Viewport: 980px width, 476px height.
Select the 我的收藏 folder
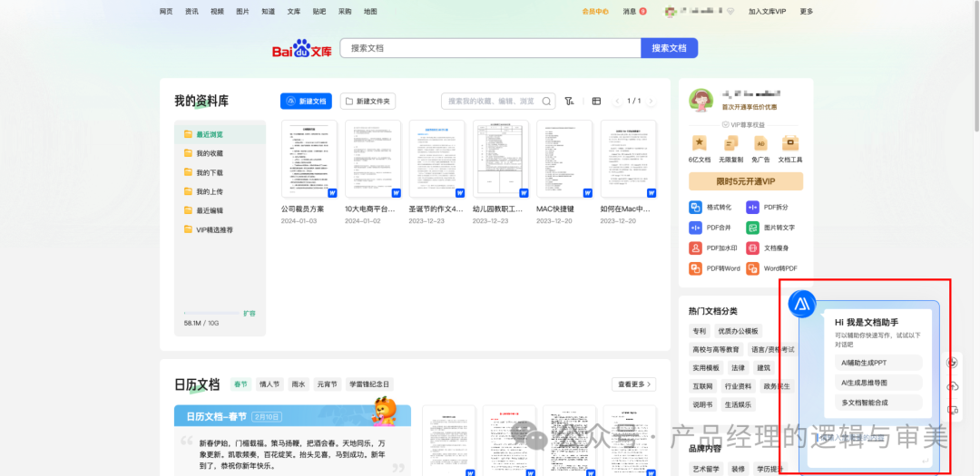click(x=220, y=153)
